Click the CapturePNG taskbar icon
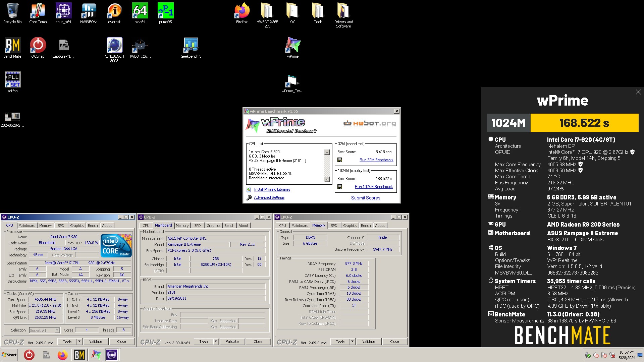Screen dimensions: 644x362 [x=46, y=355]
